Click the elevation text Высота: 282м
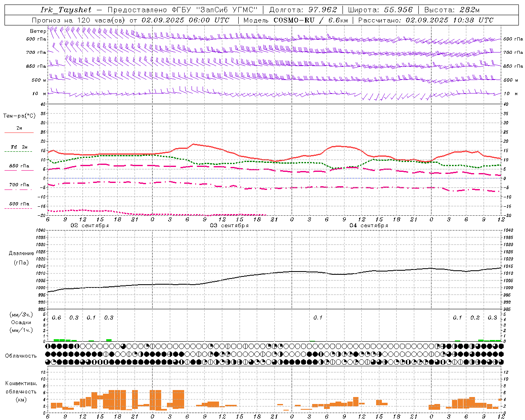The height and width of the screenshot is (420, 525). pyautogui.click(x=452, y=10)
